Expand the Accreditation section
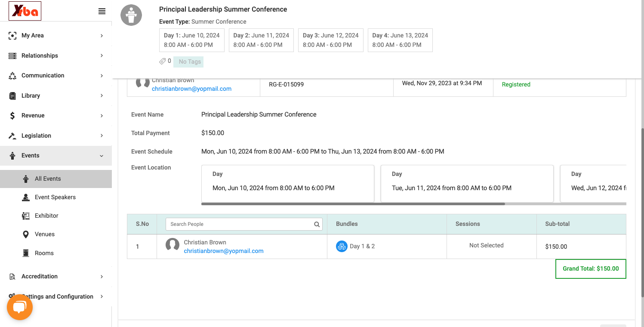 [56, 276]
